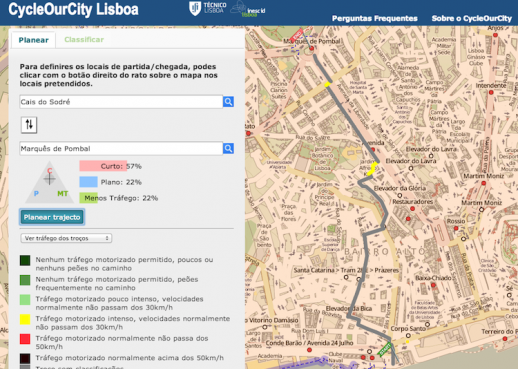Click the Intendente station marker
This screenshot has height=369, width=518.
[x=491, y=92]
